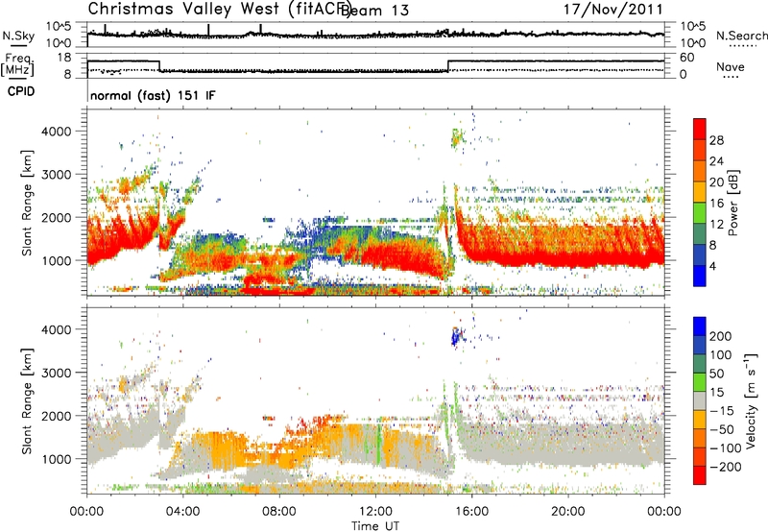Click the 'Time UT' axis title
The height and width of the screenshot is (532, 768).
375,526
